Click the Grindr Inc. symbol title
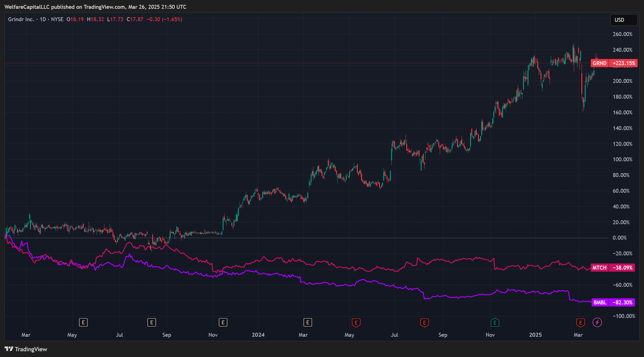 [x=21, y=19]
